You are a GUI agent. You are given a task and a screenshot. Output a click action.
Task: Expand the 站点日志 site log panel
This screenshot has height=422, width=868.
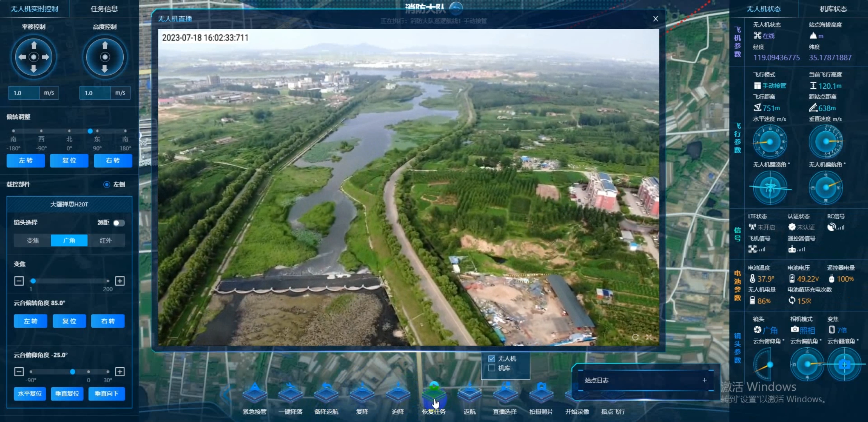pos(704,380)
